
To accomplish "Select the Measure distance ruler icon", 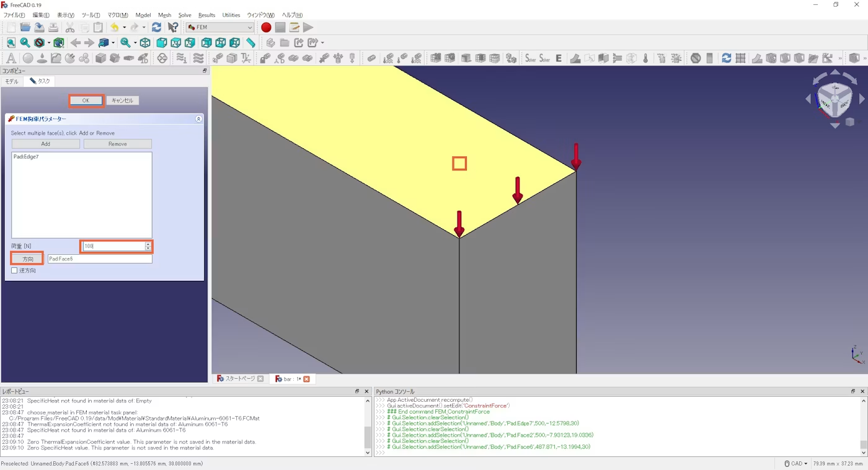I will (250, 43).
